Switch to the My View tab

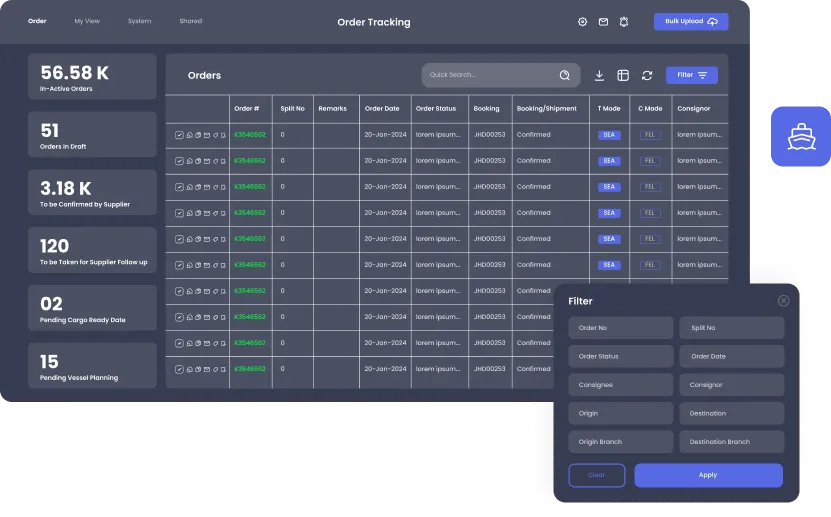86,21
